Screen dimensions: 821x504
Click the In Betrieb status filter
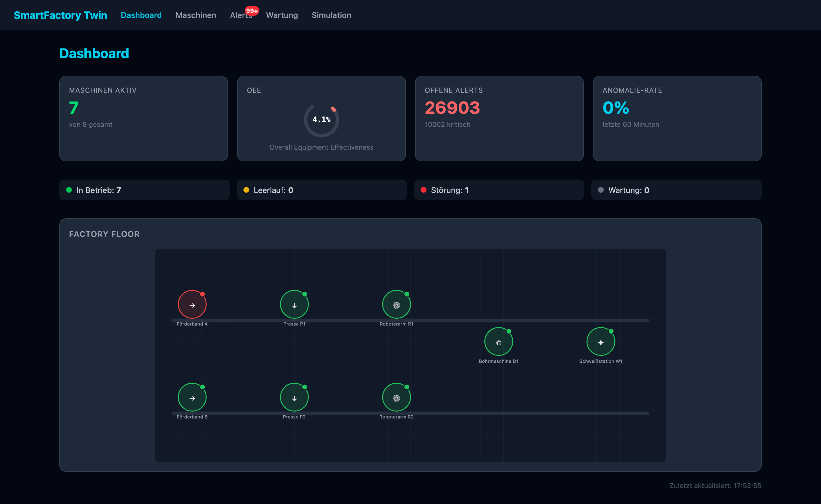pyautogui.click(x=144, y=190)
